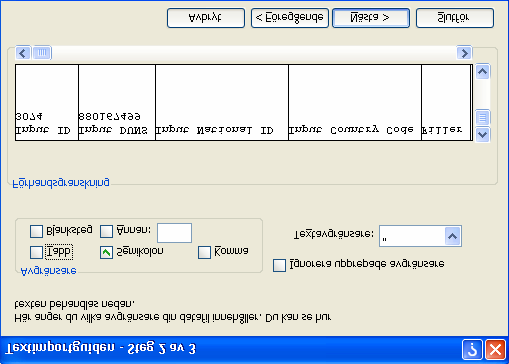Click the vertical scrollbar thumb in preview
This screenshot has height=364, width=509.
tap(483, 117)
